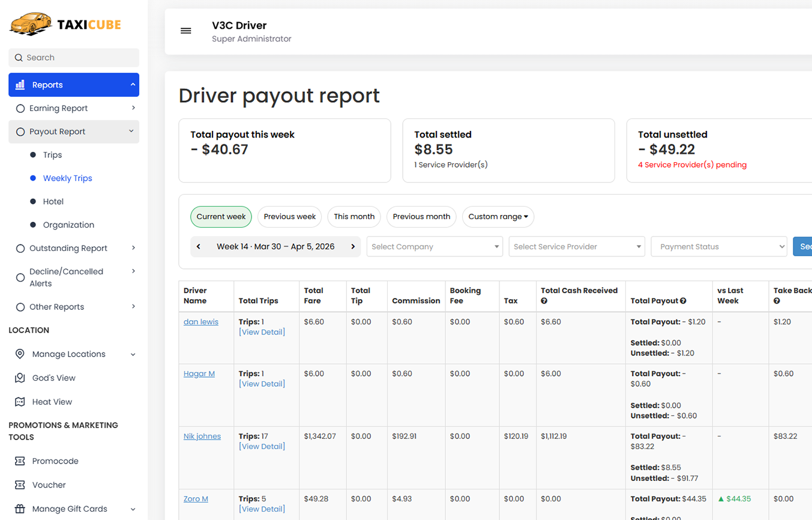Open the Custom range dropdown
Screen dimensions: 812x520
(498, 217)
